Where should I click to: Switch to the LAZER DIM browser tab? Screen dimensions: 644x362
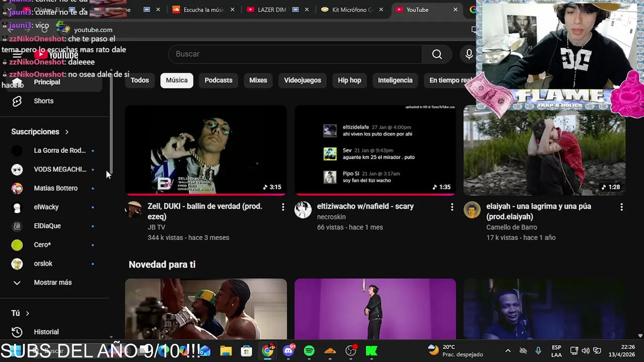278,10
